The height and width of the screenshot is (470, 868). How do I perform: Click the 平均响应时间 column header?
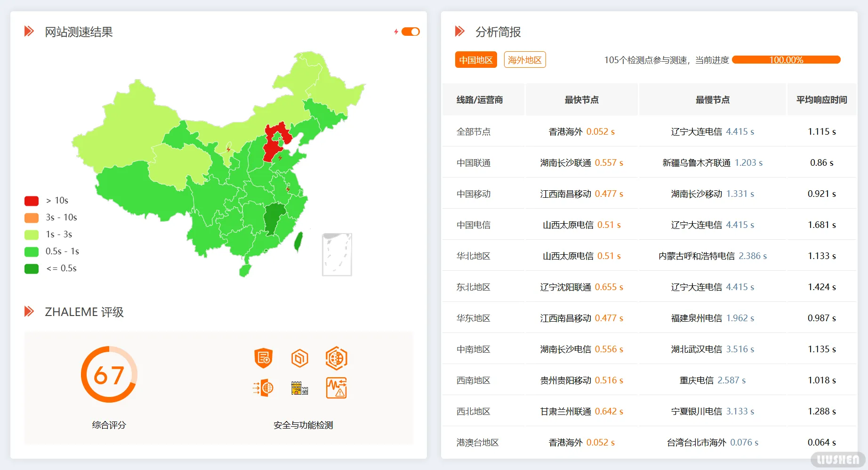pos(821,100)
